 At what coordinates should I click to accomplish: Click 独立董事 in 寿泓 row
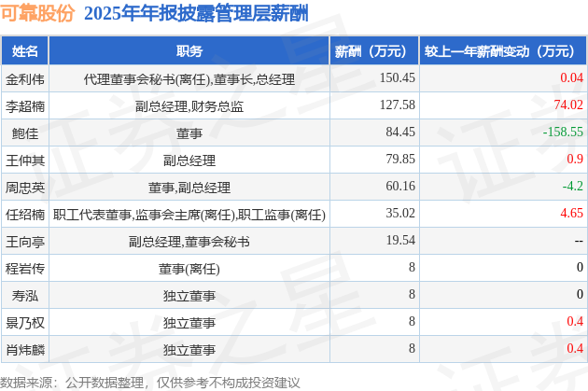[x=189, y=296]
